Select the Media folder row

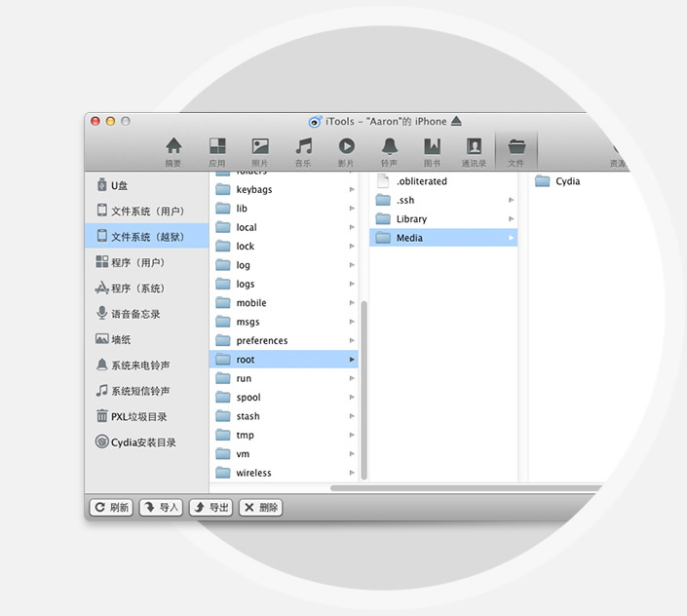pos(443,238)
